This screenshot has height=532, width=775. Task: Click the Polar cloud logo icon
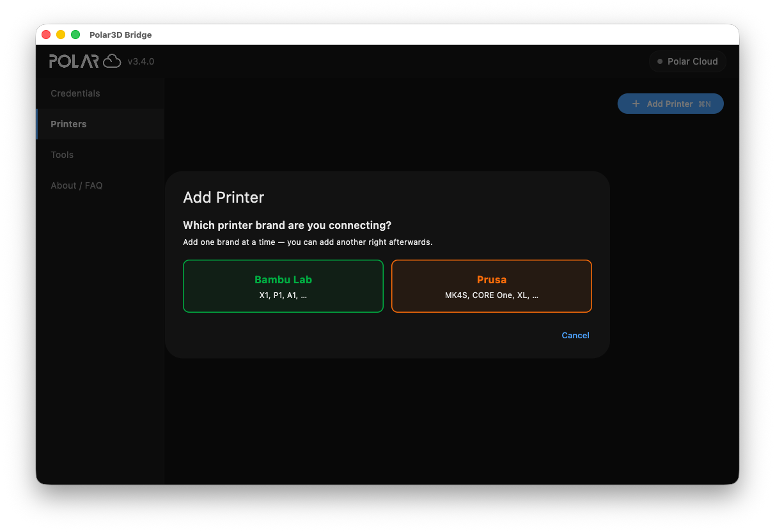[112, 61]
